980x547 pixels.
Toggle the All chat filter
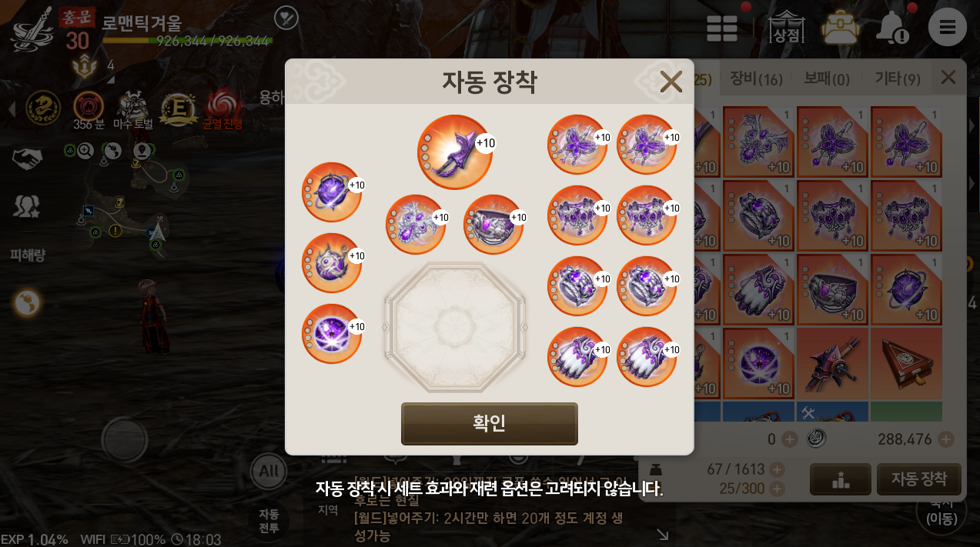(269, 472)
